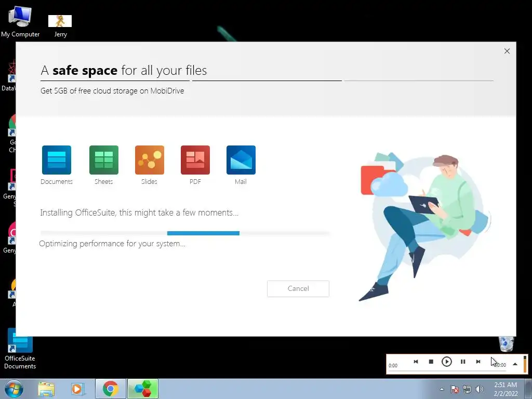532x399 pixels.
Task: Click the Documents app icon
Action: tap(56, 160)
